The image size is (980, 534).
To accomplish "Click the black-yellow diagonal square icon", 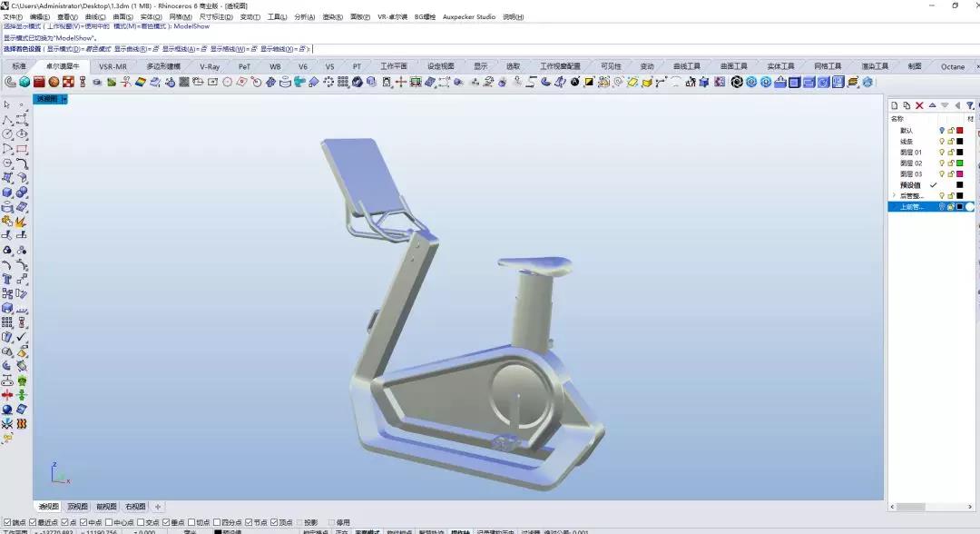I will click(589, 82).
